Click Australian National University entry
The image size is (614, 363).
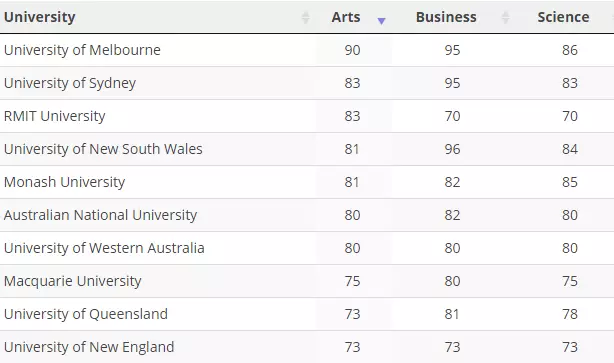click(100, 215)
